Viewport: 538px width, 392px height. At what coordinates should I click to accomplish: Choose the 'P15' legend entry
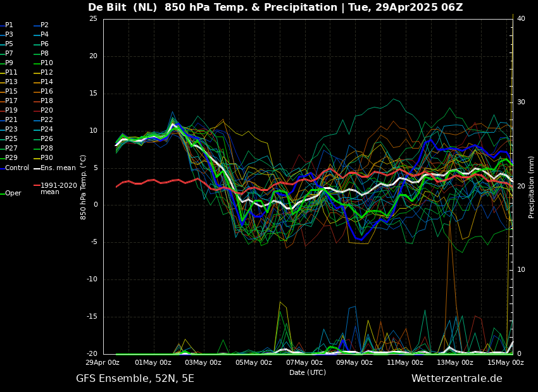[11, 92]
